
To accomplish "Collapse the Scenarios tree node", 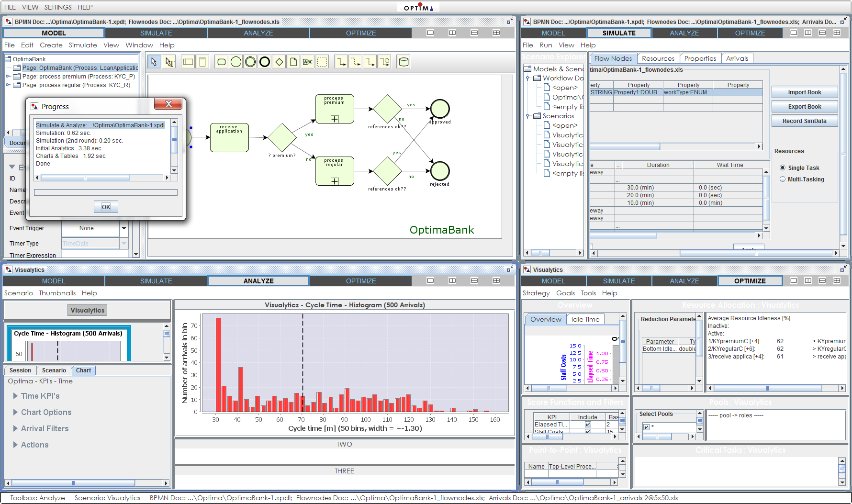I will pyautogui.click(x=528, y=116).
